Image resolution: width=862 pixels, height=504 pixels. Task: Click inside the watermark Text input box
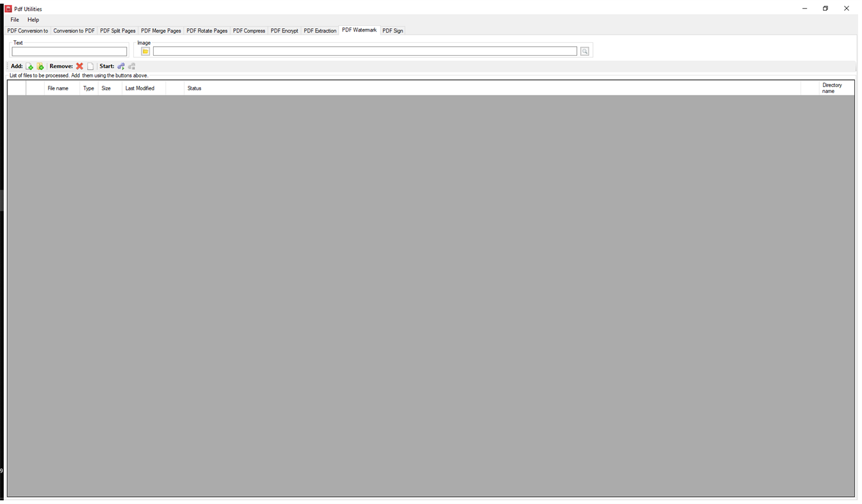tap(69, 51)
